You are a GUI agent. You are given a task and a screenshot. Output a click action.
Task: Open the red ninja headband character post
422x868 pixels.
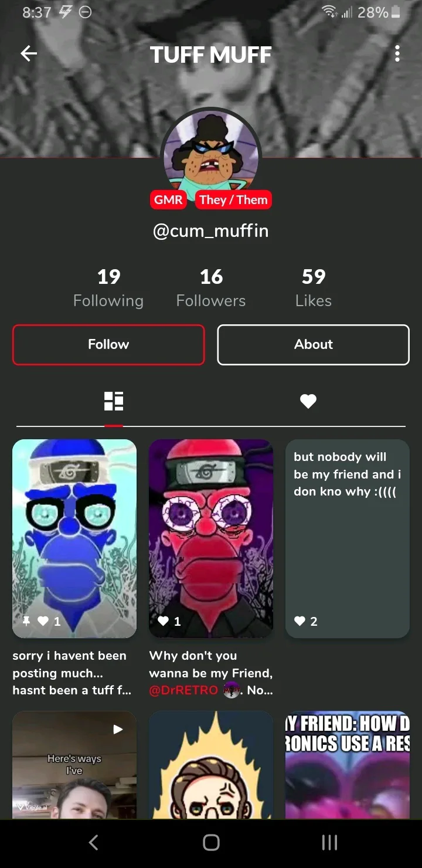click(211, 538)
